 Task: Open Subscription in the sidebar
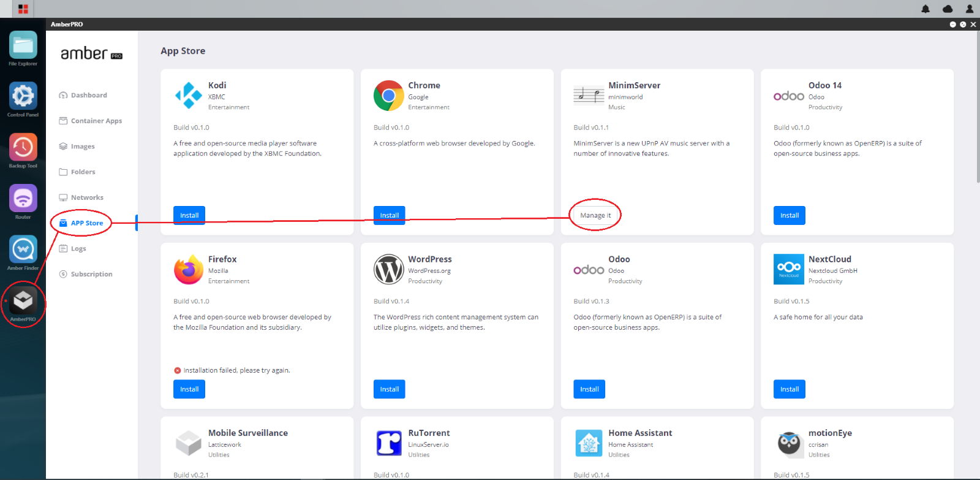tap(86, 274)
